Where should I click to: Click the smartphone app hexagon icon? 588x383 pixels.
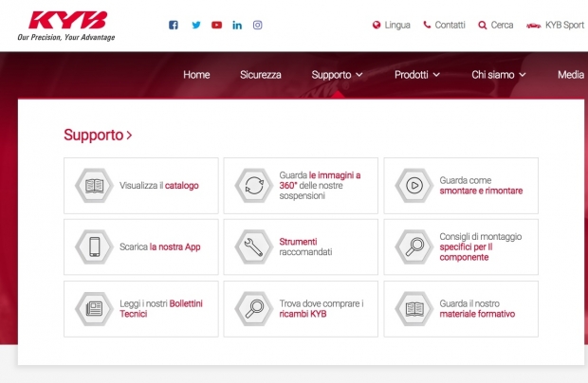[94, 246]
